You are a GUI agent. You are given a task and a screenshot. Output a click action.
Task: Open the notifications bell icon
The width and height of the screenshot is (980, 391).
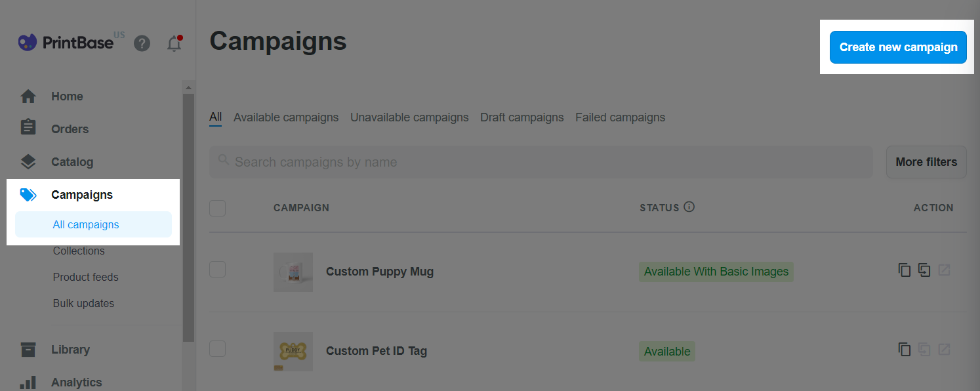click(174, 43)
